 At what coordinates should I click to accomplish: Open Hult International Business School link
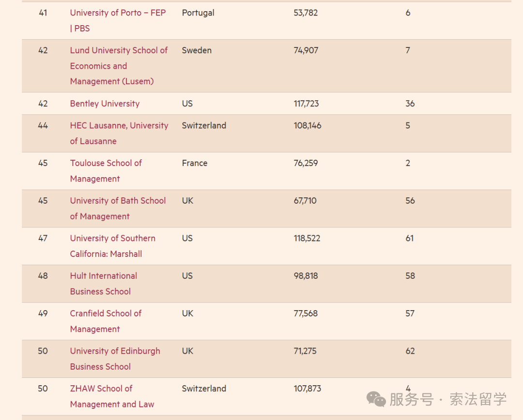point(104,284)
